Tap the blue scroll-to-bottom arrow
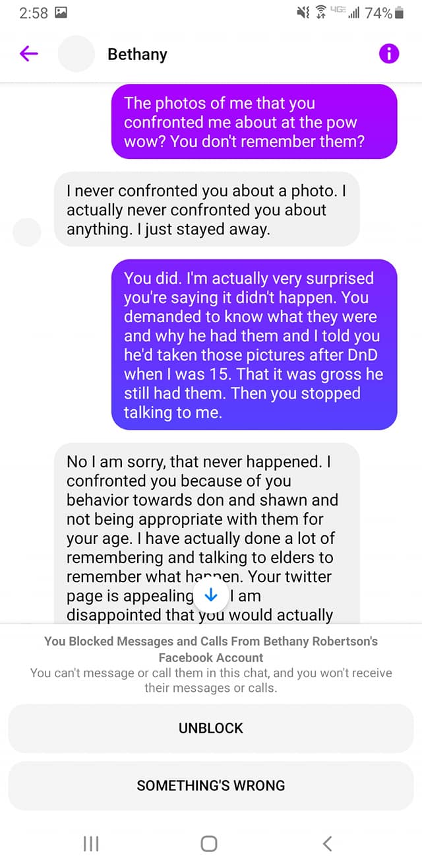The width and height of the screenshot is (422, 868). (x=211, y=595)
